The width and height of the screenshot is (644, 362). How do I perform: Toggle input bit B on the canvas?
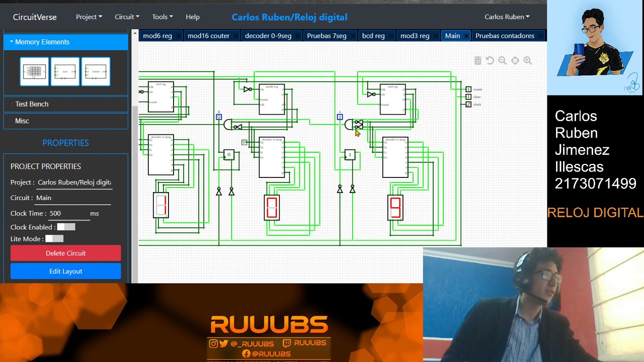coord(219,117)
